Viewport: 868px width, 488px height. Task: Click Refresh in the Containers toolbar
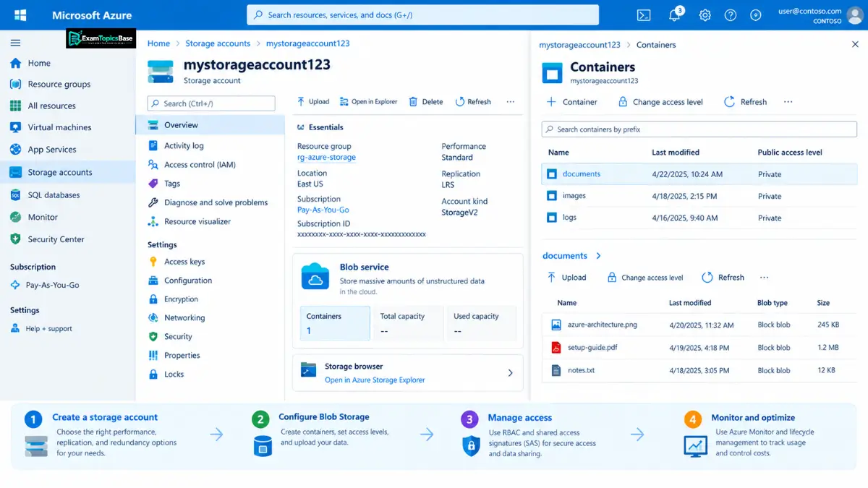[x=745, y=102]
